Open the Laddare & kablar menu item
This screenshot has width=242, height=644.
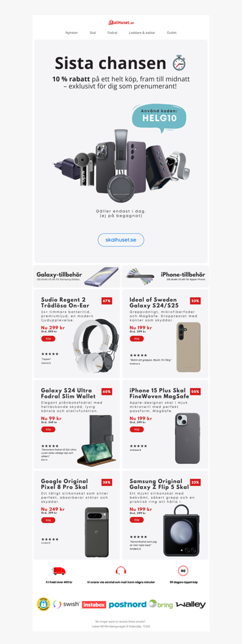click(142, 33)
